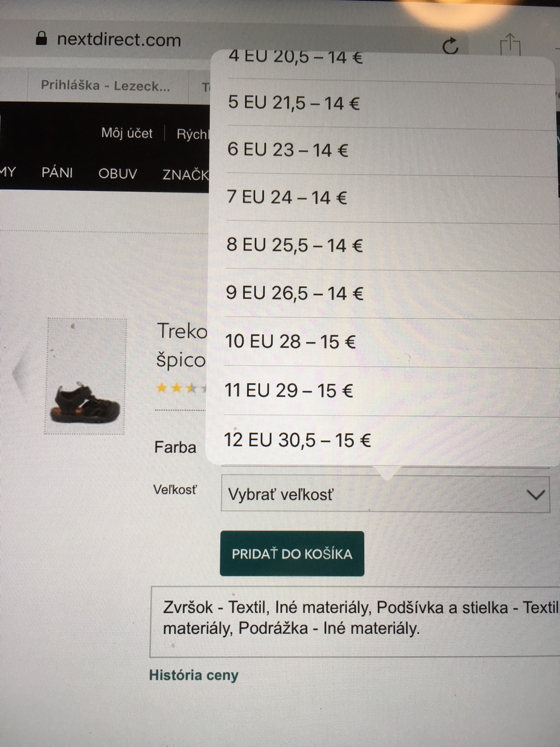Choose size 9 EU 26,5 option

(x=294, y=293)
